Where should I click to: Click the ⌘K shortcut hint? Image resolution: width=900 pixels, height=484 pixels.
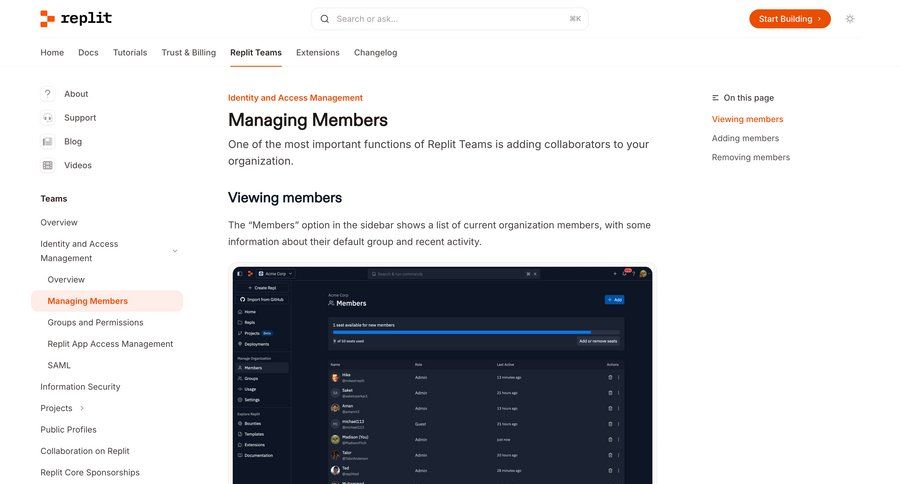(x=575, y=19)
